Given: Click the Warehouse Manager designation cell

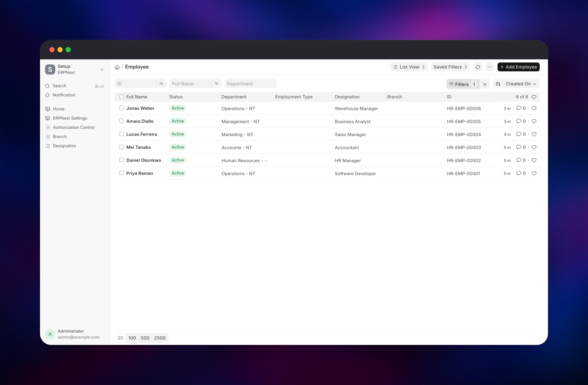Looking at the screenshot, I should [x=356, y=109].
